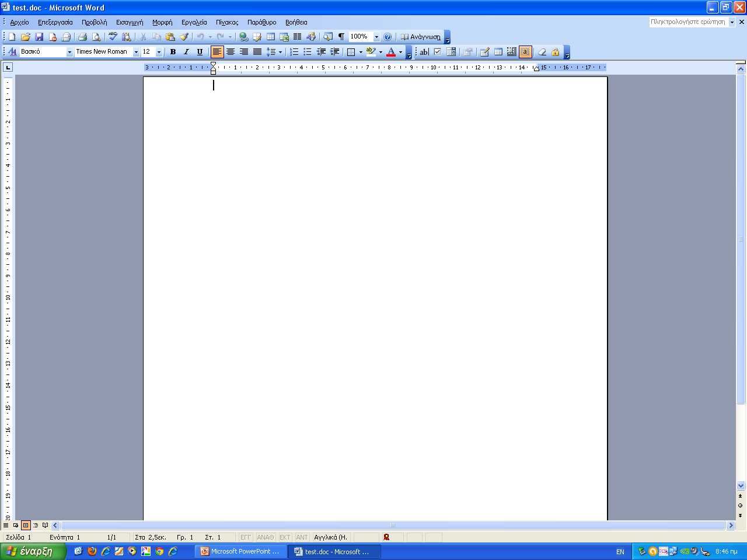Expand the font color dropdown arrow
The width and height of the screenshot is (747, 560).
pos(400,52)
